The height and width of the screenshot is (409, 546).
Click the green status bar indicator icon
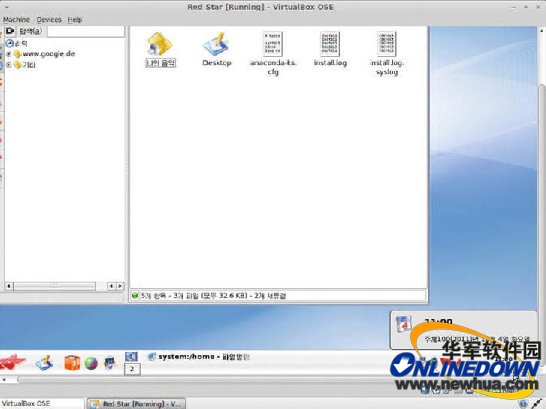coord(135,296)
